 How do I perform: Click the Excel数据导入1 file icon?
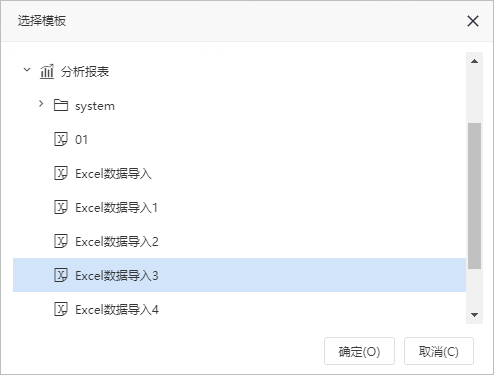pos(61,207)
